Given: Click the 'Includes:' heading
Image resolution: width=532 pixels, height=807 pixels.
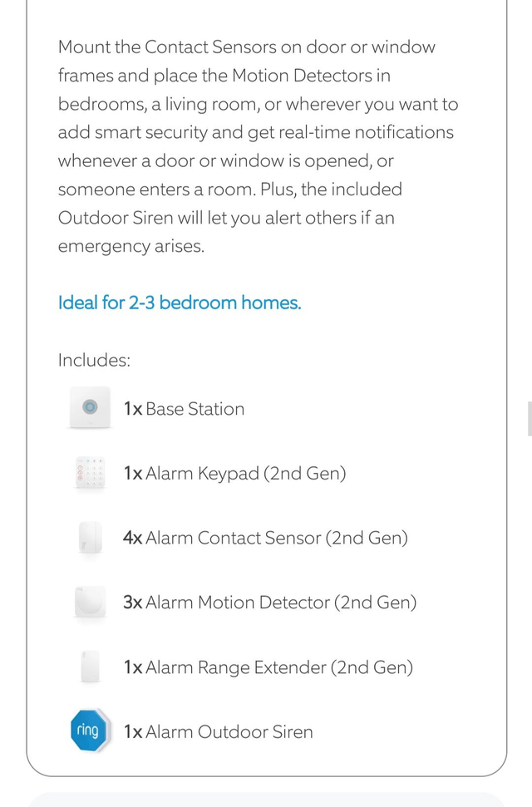Looking at the screenshot, I should tap(94, 360).
